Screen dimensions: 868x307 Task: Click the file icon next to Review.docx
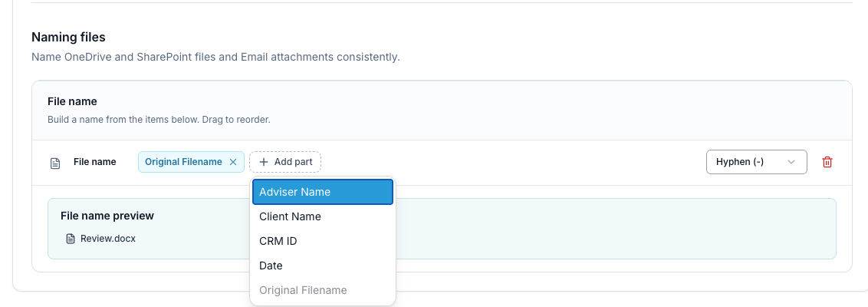[71, 239]
